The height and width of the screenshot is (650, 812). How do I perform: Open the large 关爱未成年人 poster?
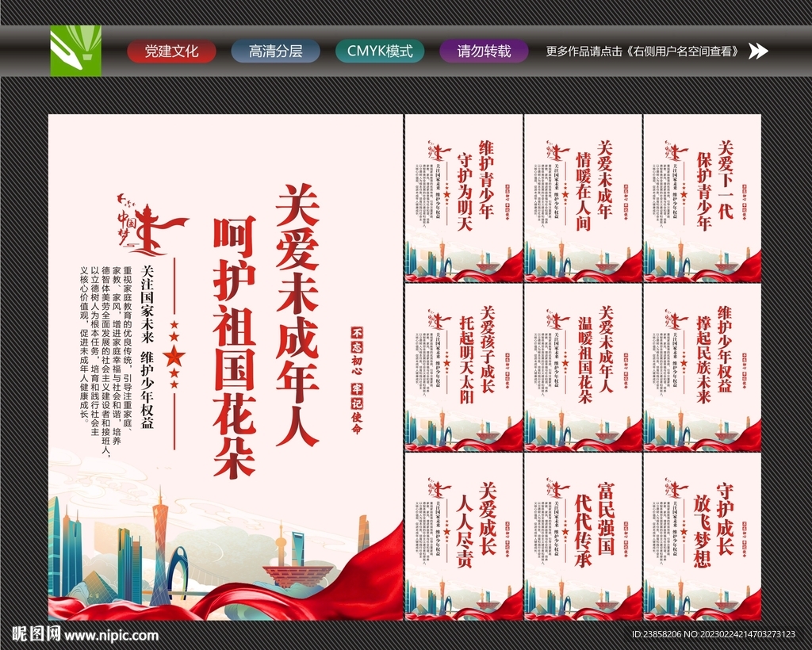tap(225, 367)
